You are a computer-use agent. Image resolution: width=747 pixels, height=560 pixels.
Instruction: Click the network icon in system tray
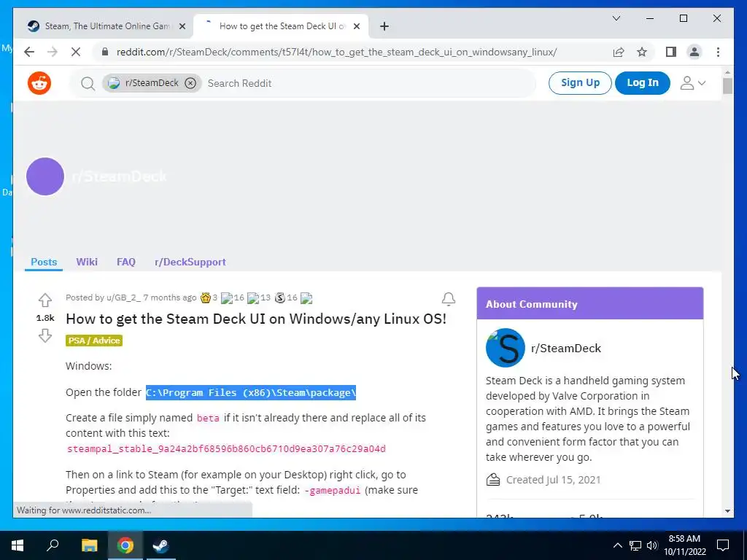635,545
